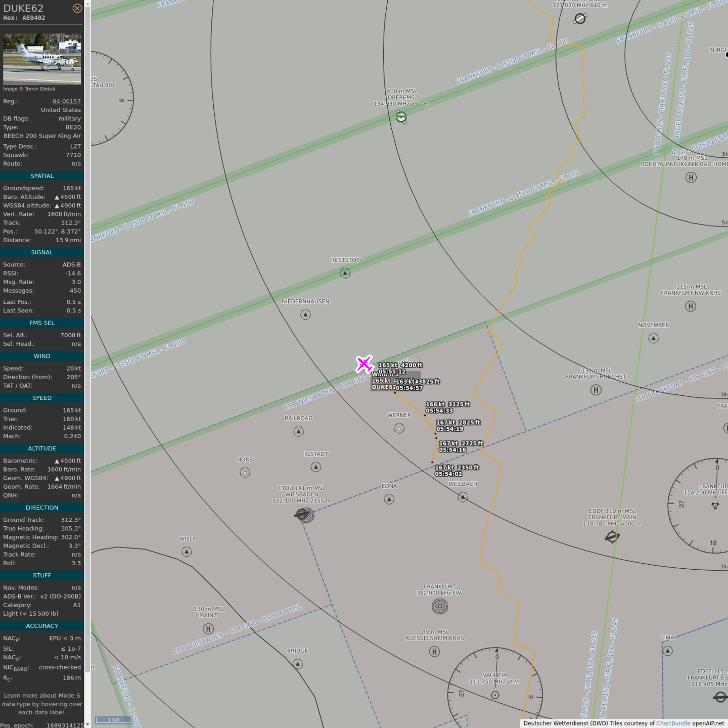
Task: Open the ChartBundle attribution link
Action: [x=673, y=723]
